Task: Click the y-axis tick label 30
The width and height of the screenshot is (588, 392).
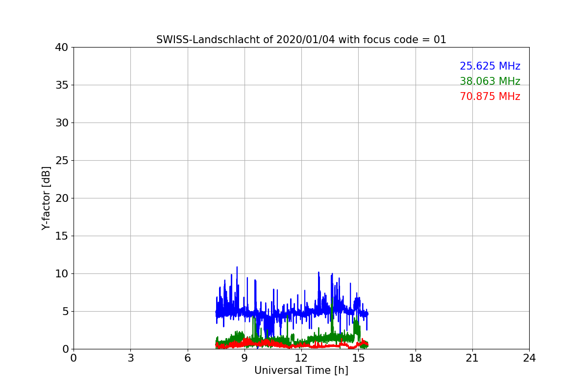Action: click(x=62, y=123)
